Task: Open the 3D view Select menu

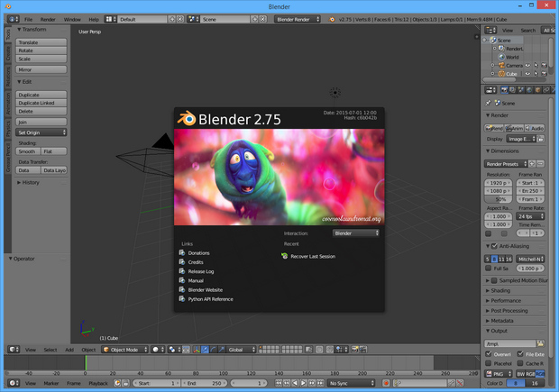Action: (50, 350)
